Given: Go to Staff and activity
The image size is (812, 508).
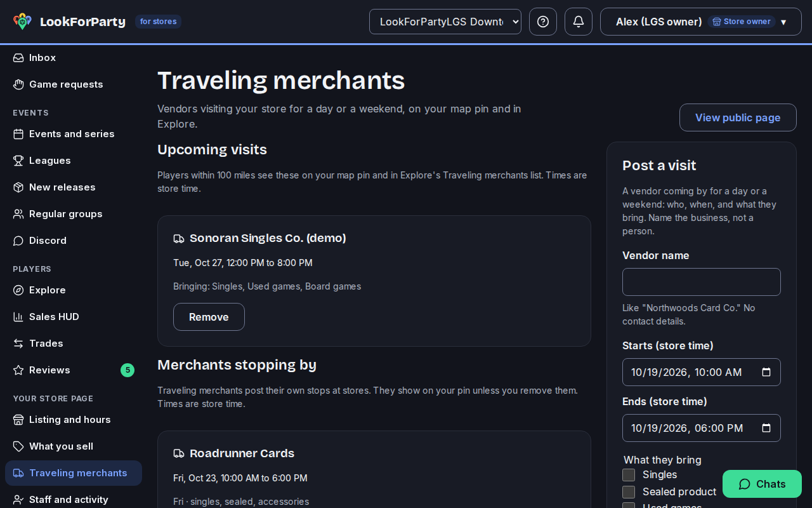Looking at the screenshot, I should point(74,500).
